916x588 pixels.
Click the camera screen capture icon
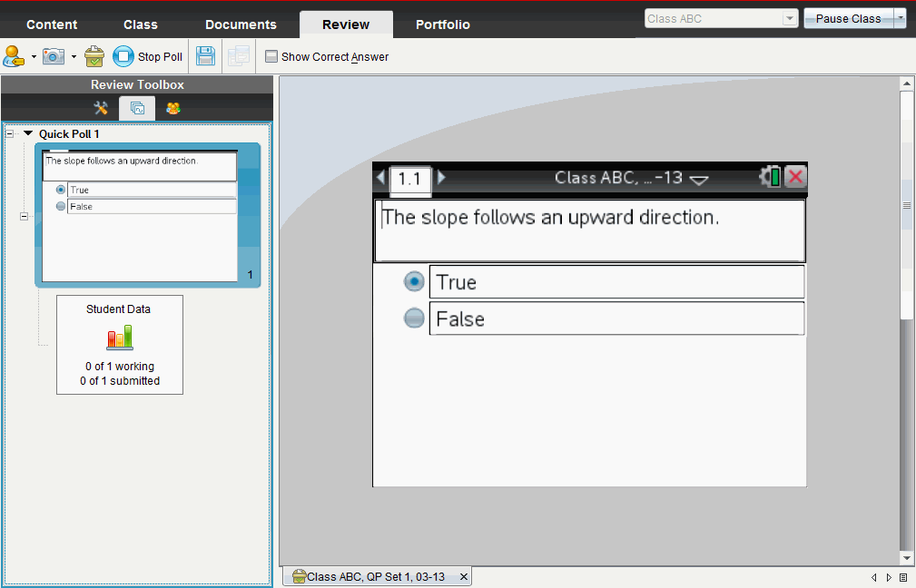(54, 56)
